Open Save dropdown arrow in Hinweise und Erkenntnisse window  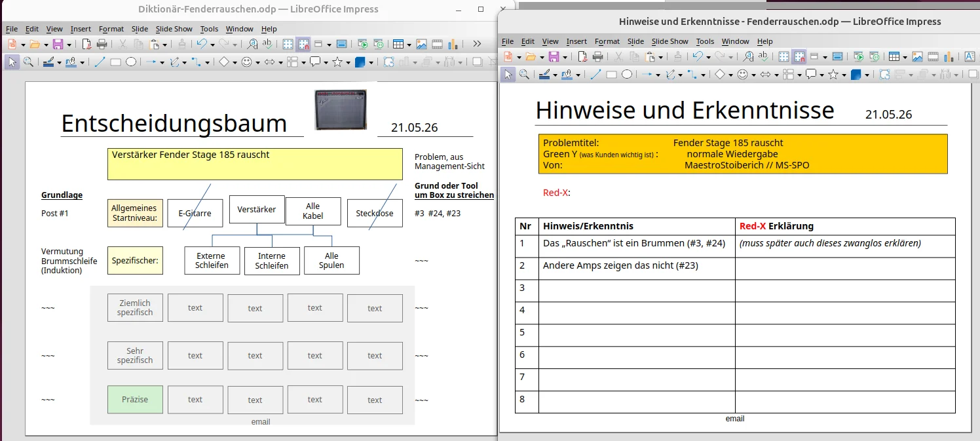click(565, 57)
